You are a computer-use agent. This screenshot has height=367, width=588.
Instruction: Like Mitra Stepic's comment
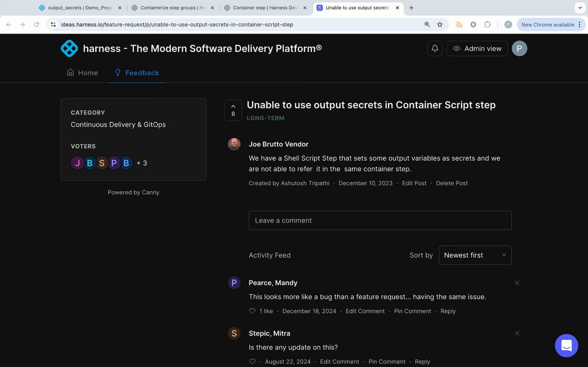pyautogui.click(x=252, y=361)
